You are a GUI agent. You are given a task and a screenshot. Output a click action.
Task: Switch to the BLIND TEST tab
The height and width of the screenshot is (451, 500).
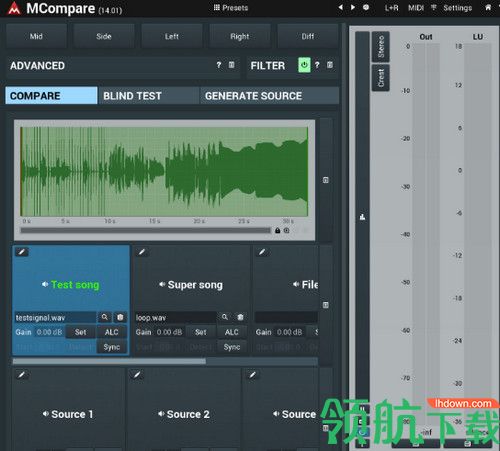(149, 96)
